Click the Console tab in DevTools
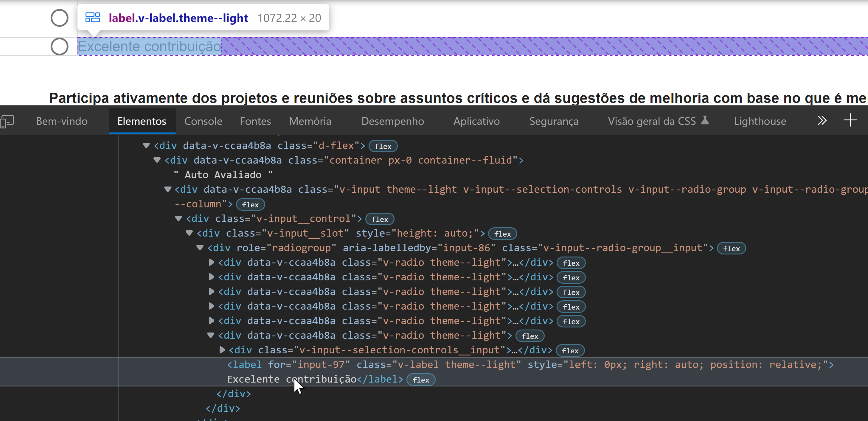 coord(203,121)
